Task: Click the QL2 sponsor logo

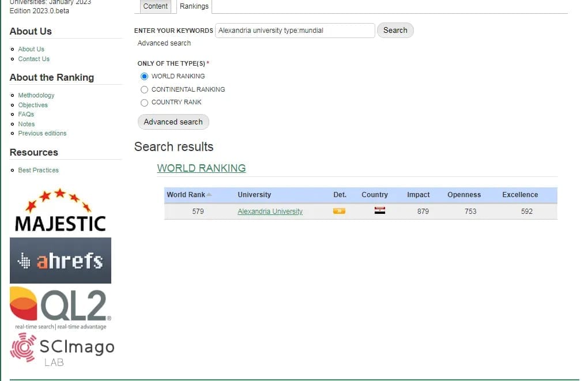Action: point(61,307)
